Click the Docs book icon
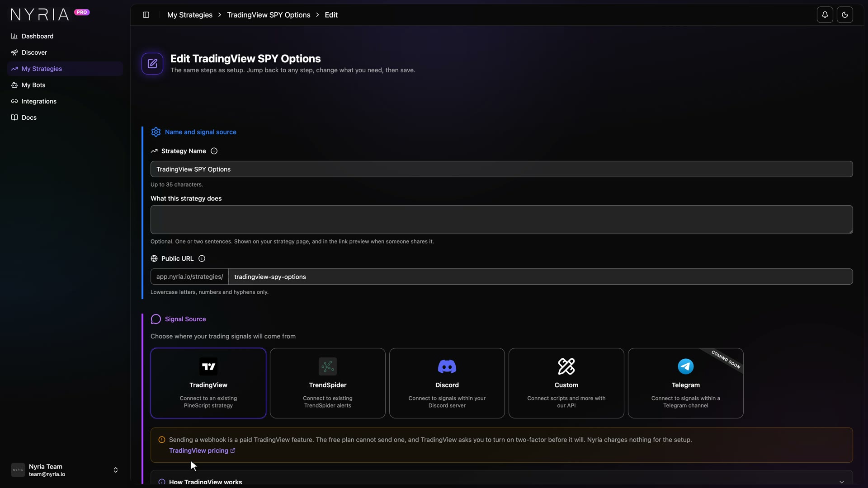The height and width of the screenshot is (488, 868). (14, 117)
